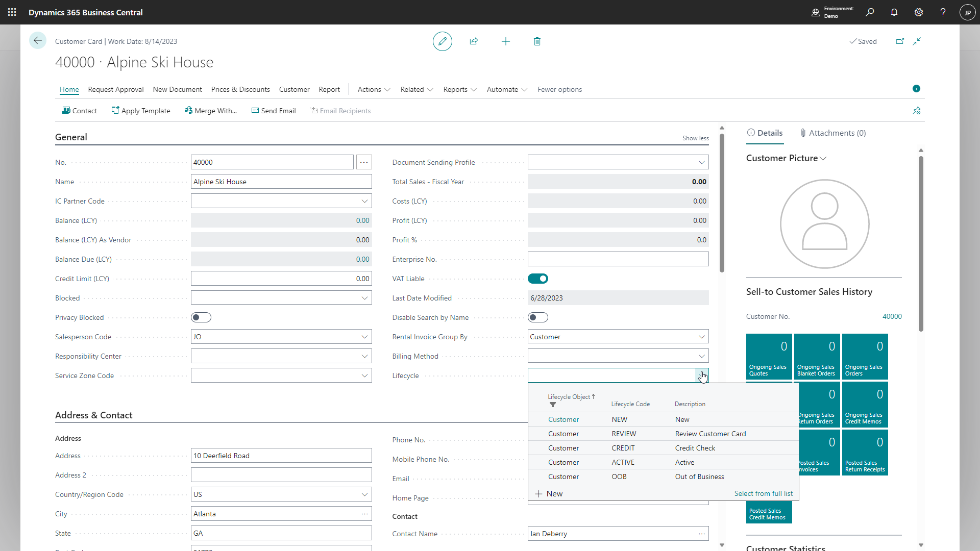Open the Details factbox tab
The width and height of the screenshot is (980, 551).
coord(765,133)
